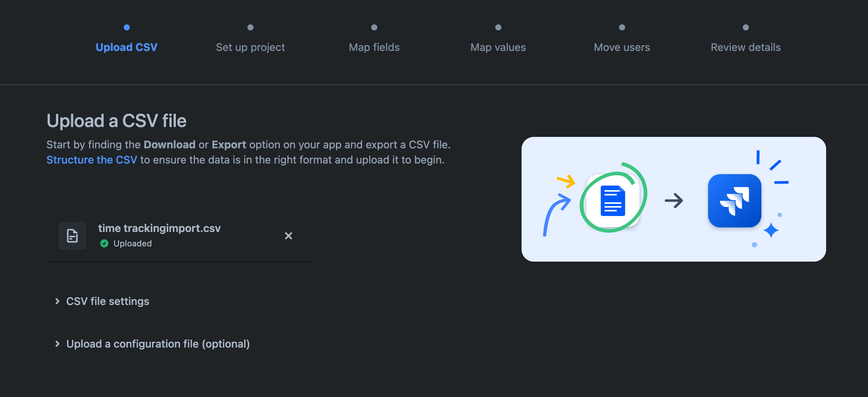The width and height of the screenshot is (868, 397).
Task: Open the Structure the CSV link
Action: 92,160
